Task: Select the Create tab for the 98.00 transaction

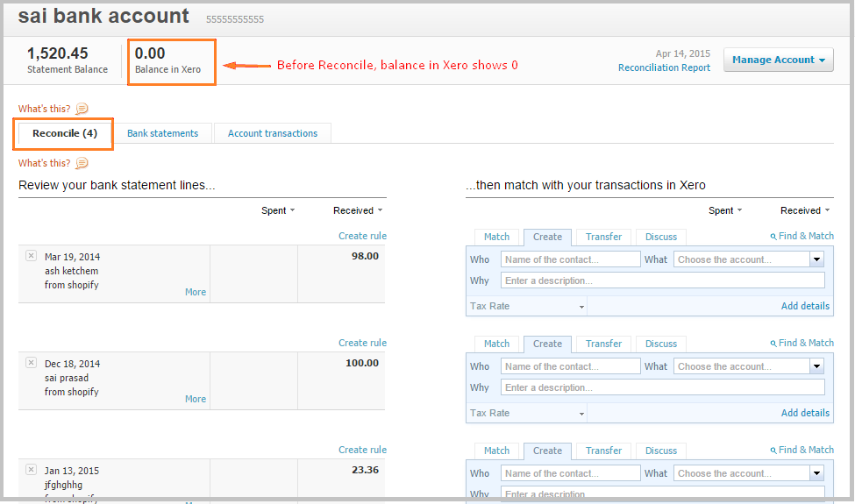Action: (547, 237)
